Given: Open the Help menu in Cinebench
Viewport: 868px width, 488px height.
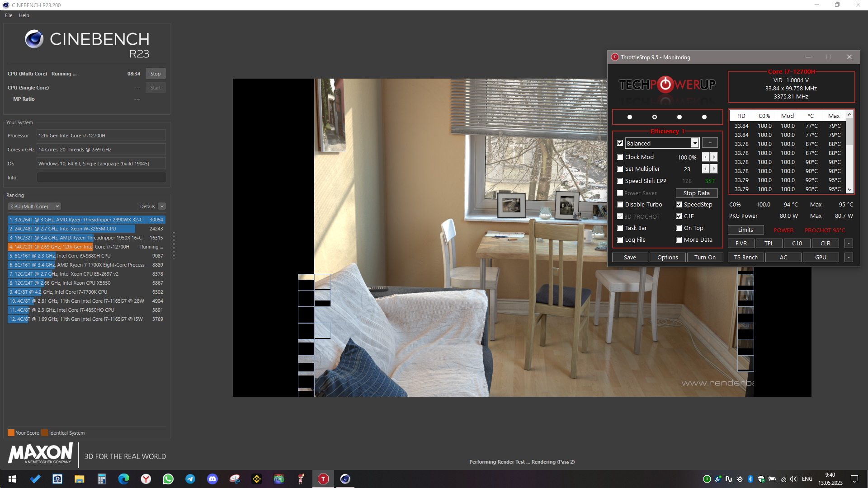Looking at the screenshot, I should pyautogui.click(x=24, y=15).
